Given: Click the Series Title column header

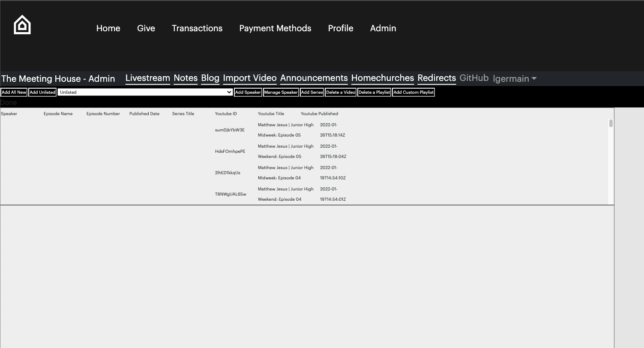Looking at the screenshot, I should [x=183, y=114].
